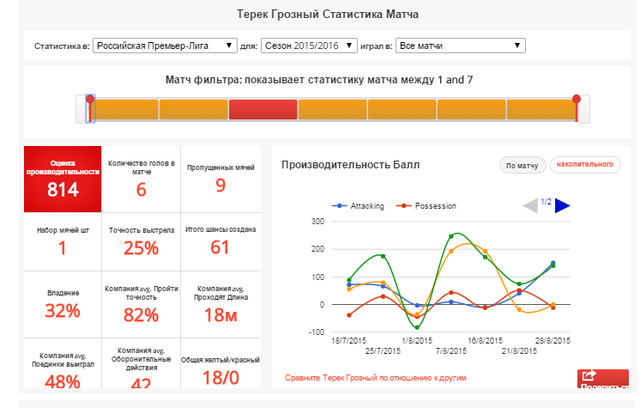Toggle the Attacking legend series
640x408 pixels.
(358, 206)
